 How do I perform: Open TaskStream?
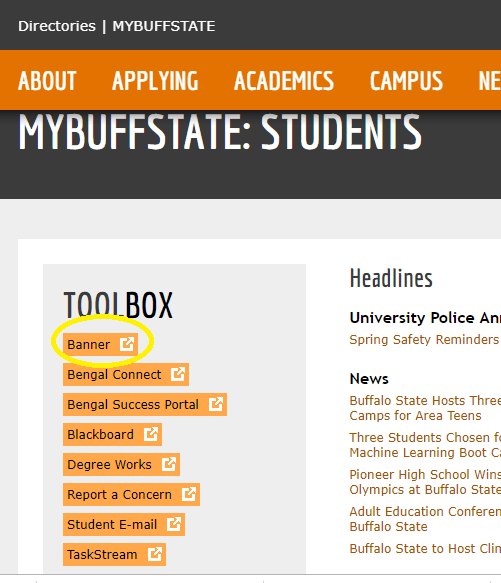point(115,555)
